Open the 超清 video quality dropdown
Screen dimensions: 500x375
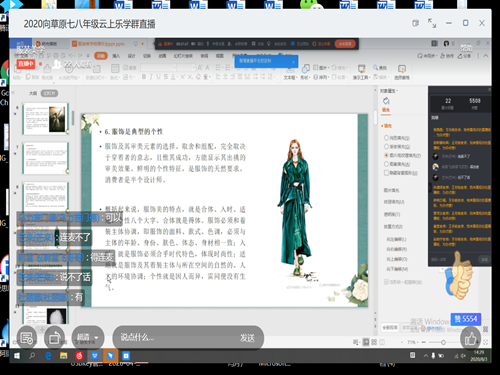click(x=88, y=338)
